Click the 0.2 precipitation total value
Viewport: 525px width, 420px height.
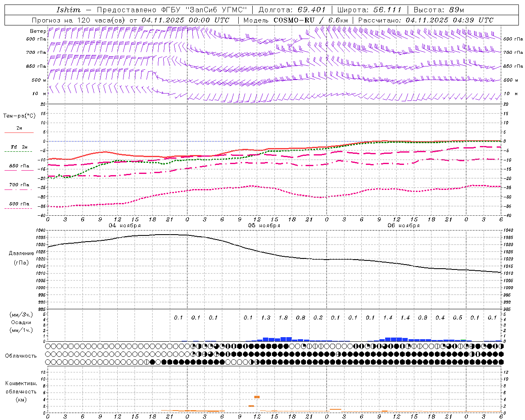coord(318,318)
